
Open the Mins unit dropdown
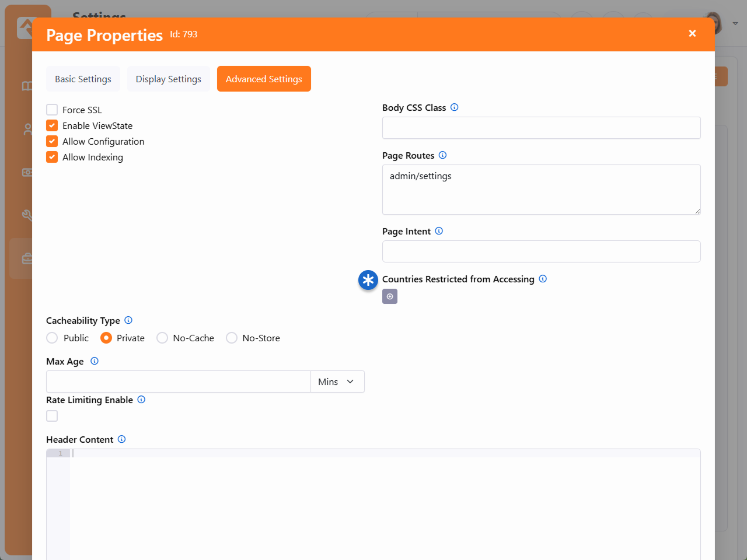(337, 381)
